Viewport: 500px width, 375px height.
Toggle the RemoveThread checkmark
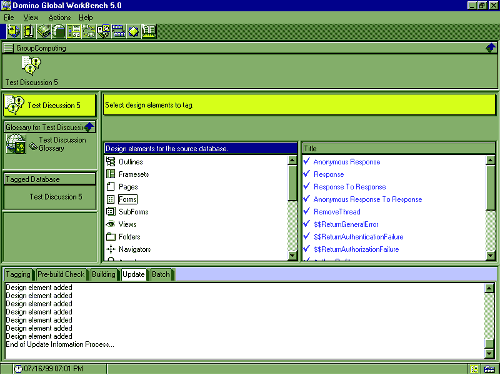coord(307,211)
